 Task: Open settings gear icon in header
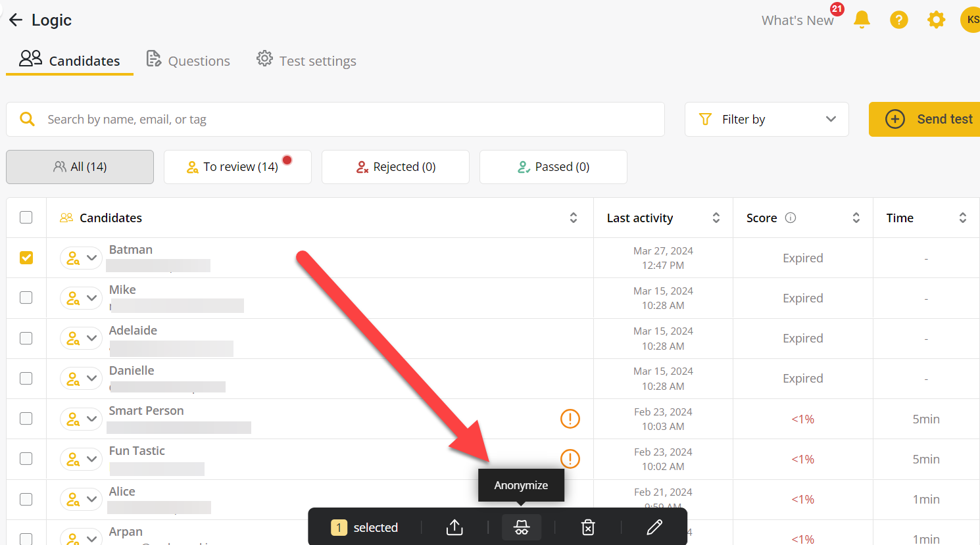coord(936,20)
